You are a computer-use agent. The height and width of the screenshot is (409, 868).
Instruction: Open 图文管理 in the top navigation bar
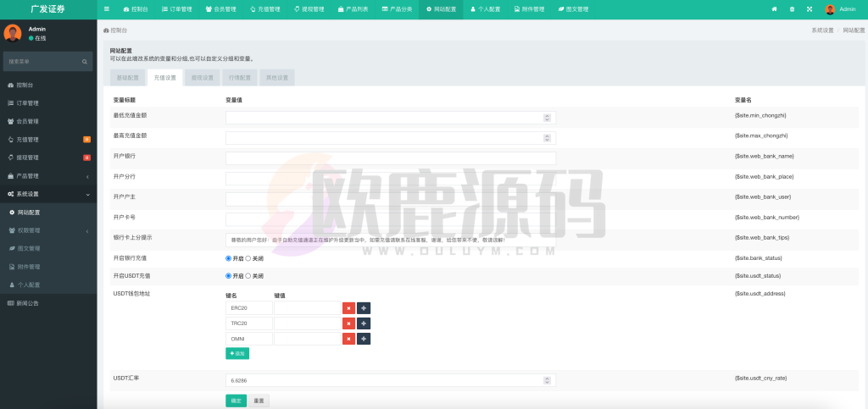573,9
